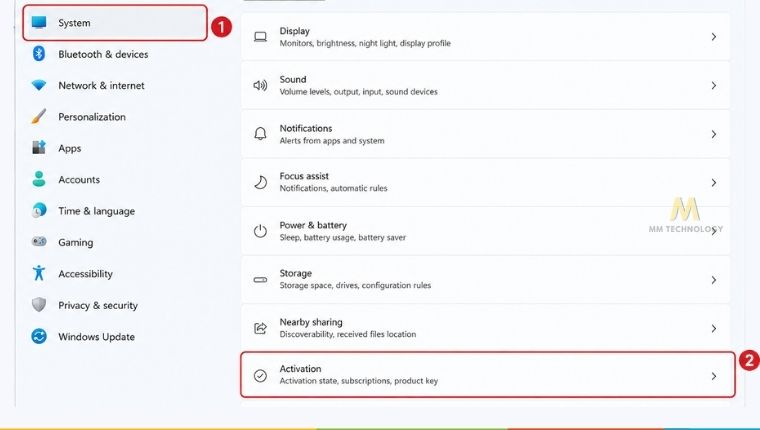
Task: Open Notifications via its chevron arrow
Action: point(713,134)
